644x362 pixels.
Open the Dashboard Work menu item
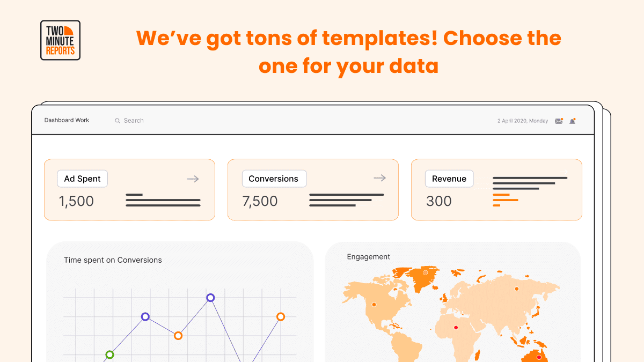click(x=67, y=120)
